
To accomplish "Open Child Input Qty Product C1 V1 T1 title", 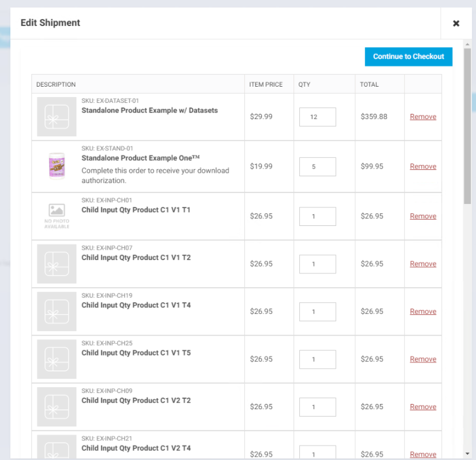I will (136, 210).
